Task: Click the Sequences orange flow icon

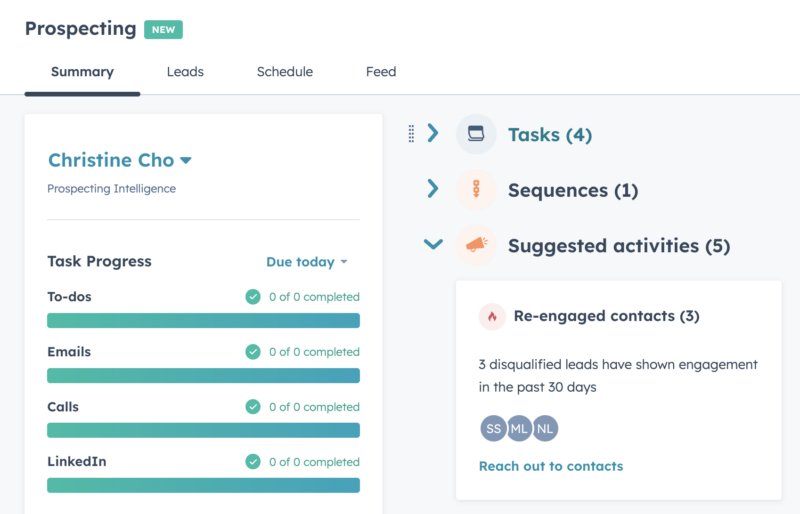Action: tap(476, 189)
